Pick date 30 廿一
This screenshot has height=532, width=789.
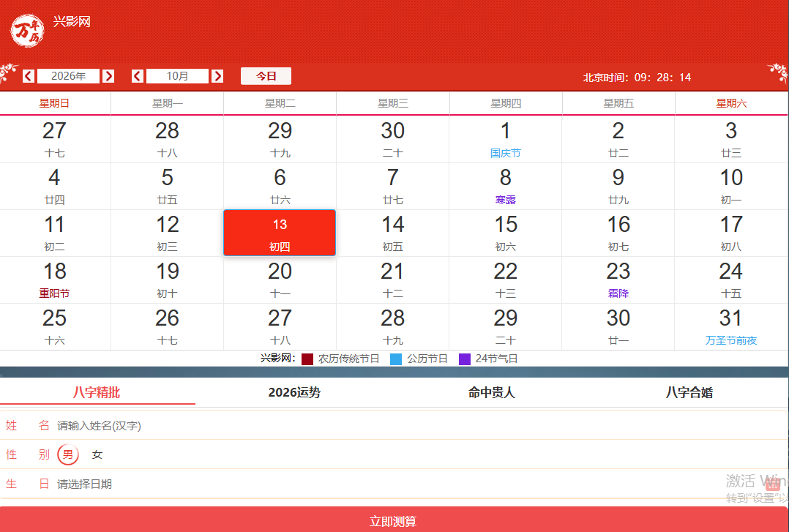618,326
